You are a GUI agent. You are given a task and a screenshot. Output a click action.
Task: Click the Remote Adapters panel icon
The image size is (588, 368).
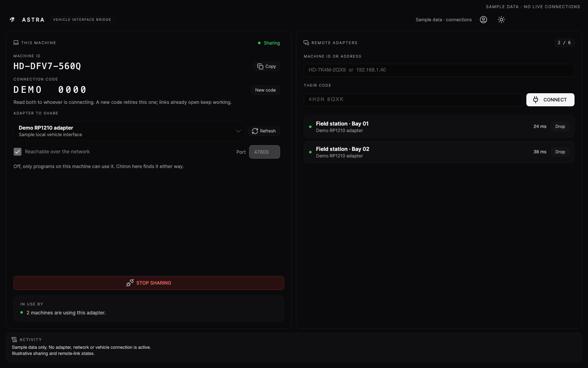[x=306, y=43]
